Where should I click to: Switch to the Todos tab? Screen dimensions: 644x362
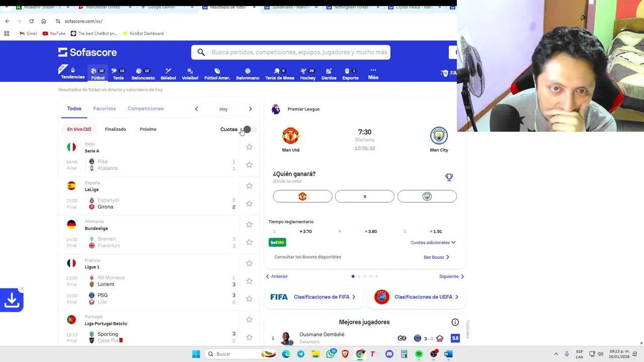(74, 109)
